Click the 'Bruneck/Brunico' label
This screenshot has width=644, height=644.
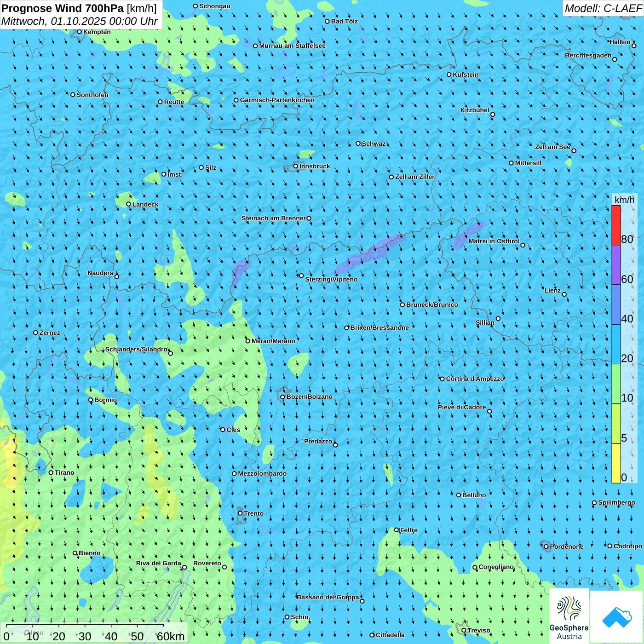[x=432, y=305]
